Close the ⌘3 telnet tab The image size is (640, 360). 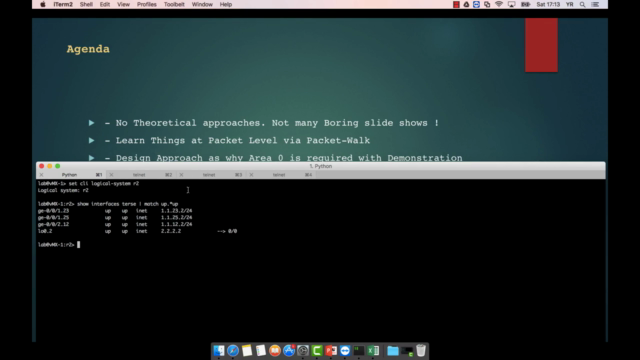tap(181, 175)
